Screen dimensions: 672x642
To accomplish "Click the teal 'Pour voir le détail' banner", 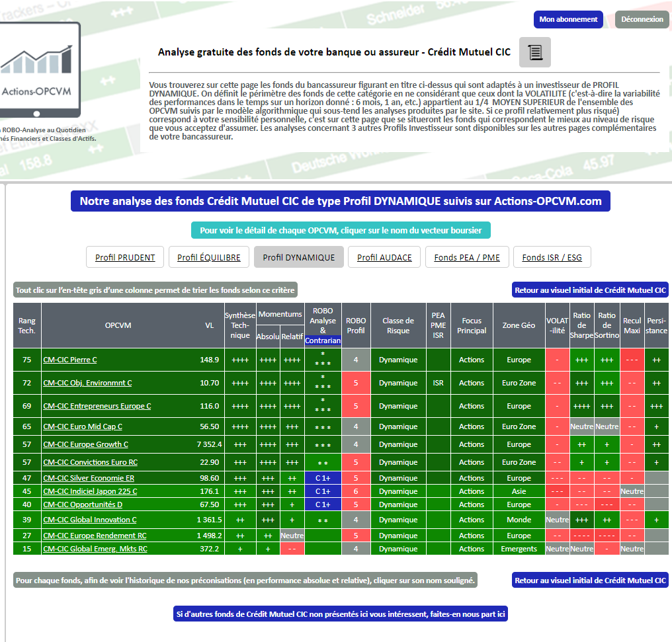I will pyautogui.click(x=341, y=230).
